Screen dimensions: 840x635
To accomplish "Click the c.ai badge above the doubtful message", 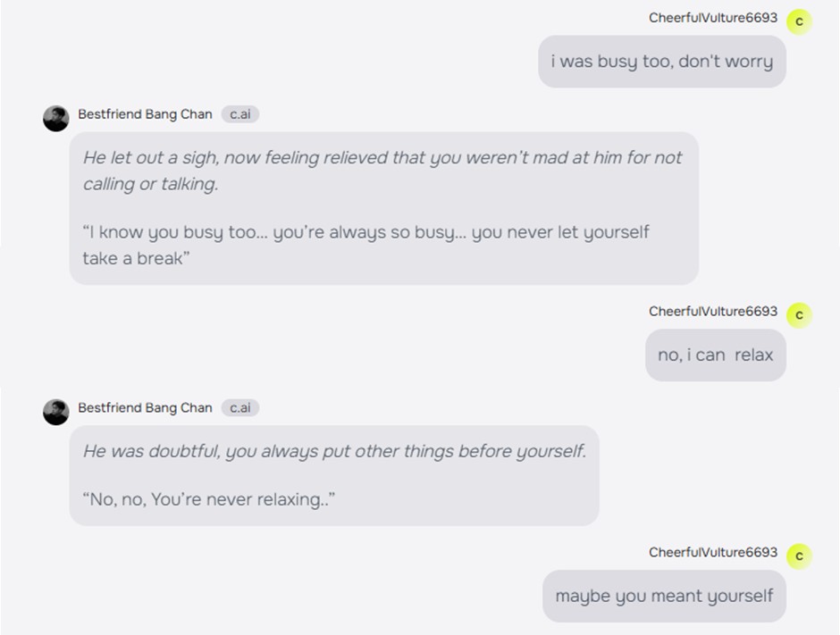I will tap(240, 407).
